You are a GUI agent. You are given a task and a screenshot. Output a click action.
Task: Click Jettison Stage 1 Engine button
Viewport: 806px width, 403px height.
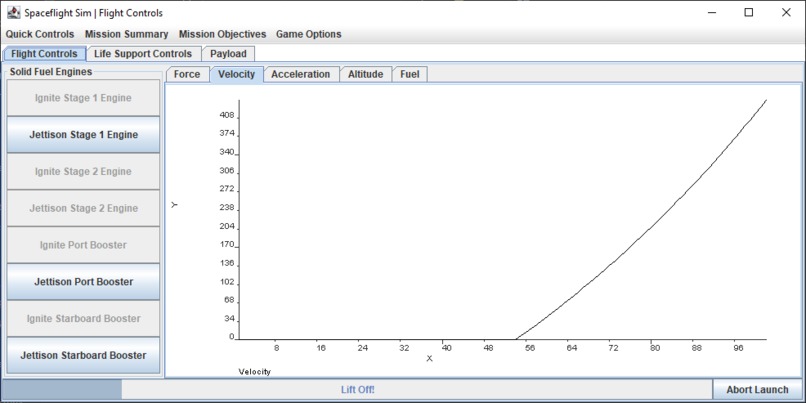[83, 135]
